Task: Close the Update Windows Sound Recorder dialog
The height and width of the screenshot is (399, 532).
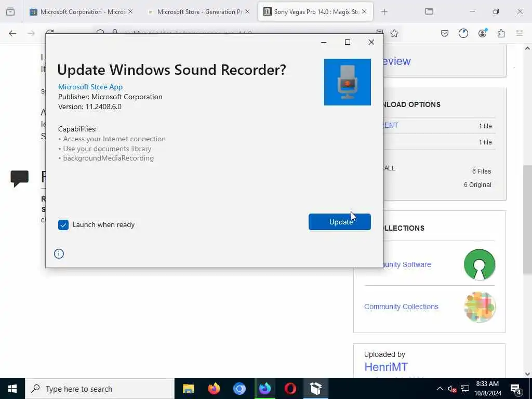Action: 371,42
